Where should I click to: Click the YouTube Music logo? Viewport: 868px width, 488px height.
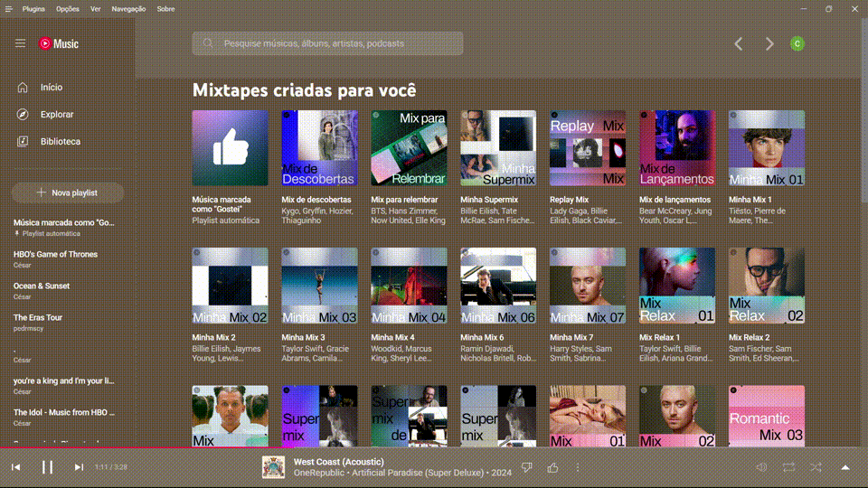(59, 43)
